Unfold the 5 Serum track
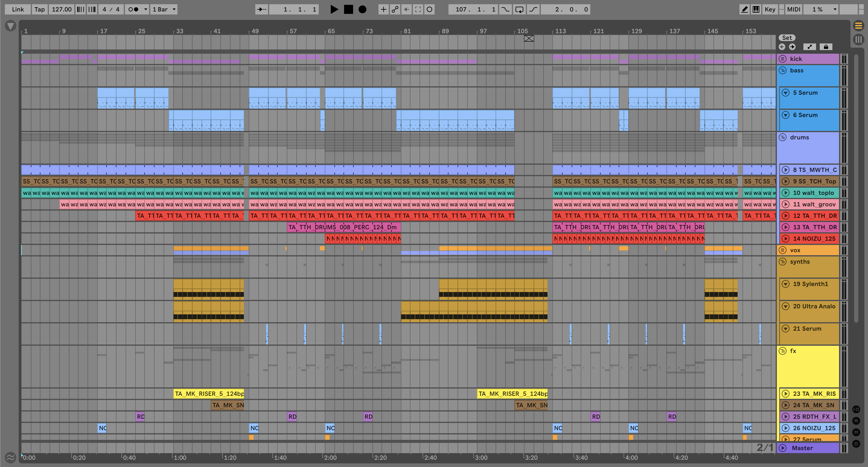Viewport: 868px width, 467px height. [x=785, y=93]
